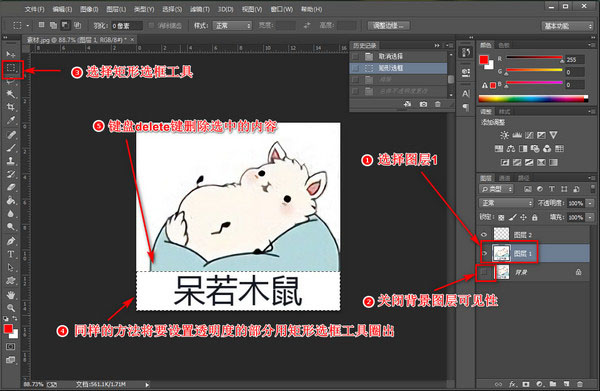
Task: Select the Brush tool
Action: 11,148
